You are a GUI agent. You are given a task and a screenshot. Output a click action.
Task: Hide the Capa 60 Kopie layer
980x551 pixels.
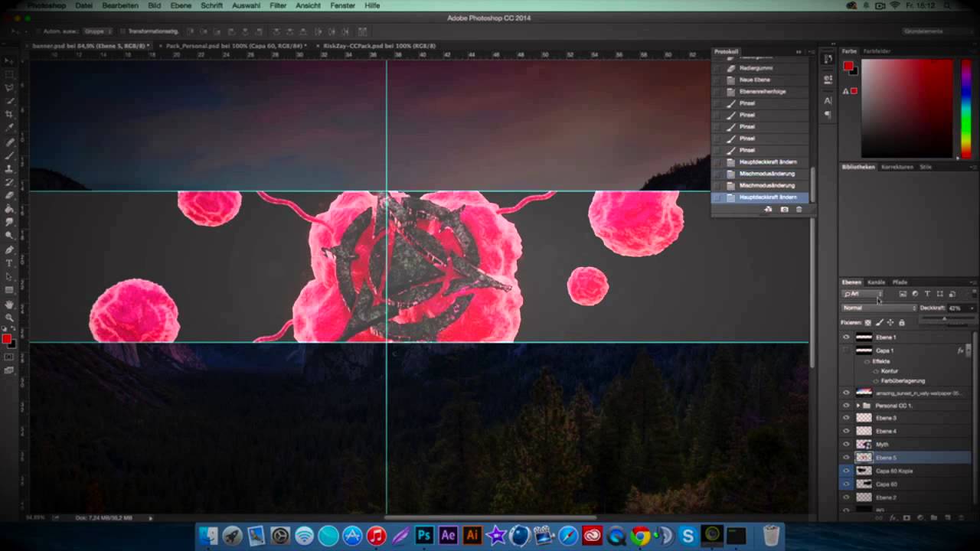coord(846,471)
